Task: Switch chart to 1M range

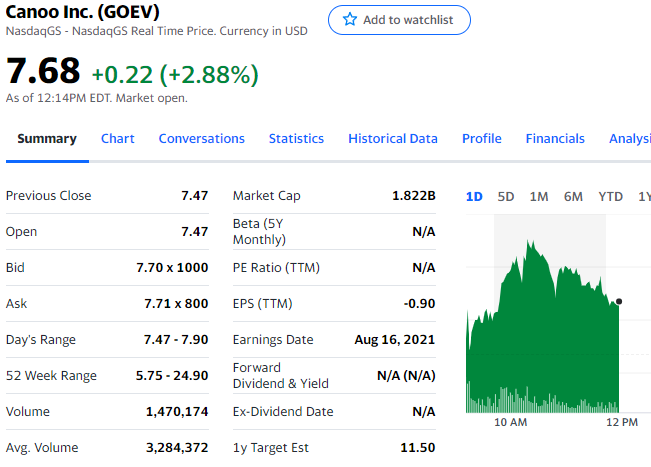Action: pyautogui.click(x=539, y=196)
